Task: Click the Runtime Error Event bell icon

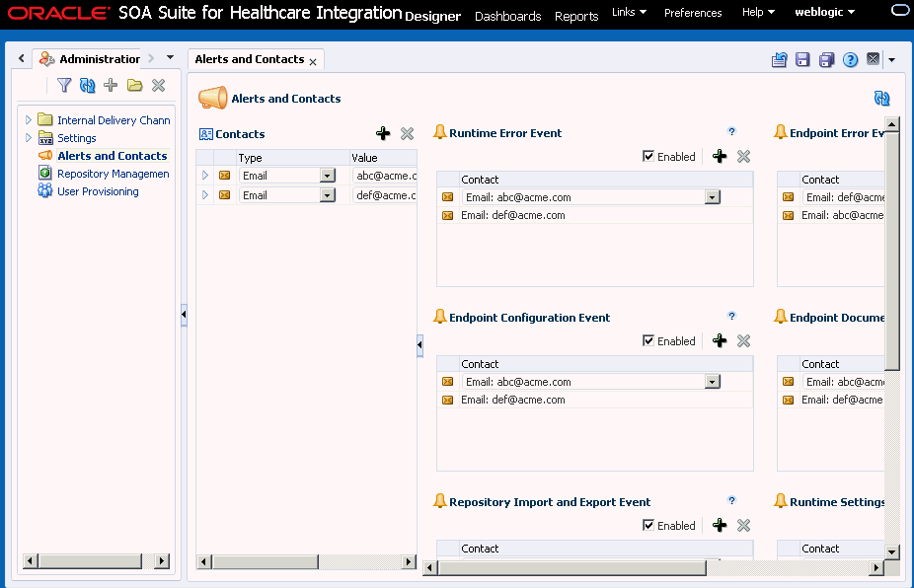Action: (440, 132)
